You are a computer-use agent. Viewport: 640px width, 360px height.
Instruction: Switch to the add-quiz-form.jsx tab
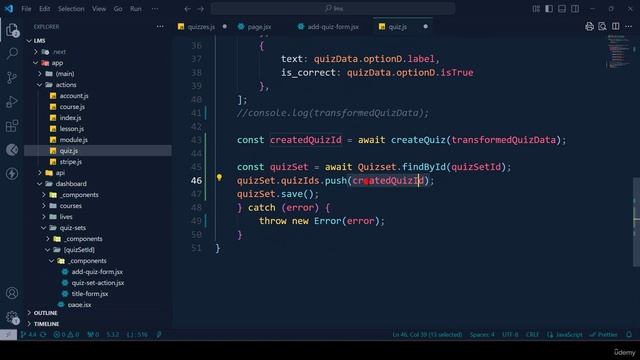point(333,27)
